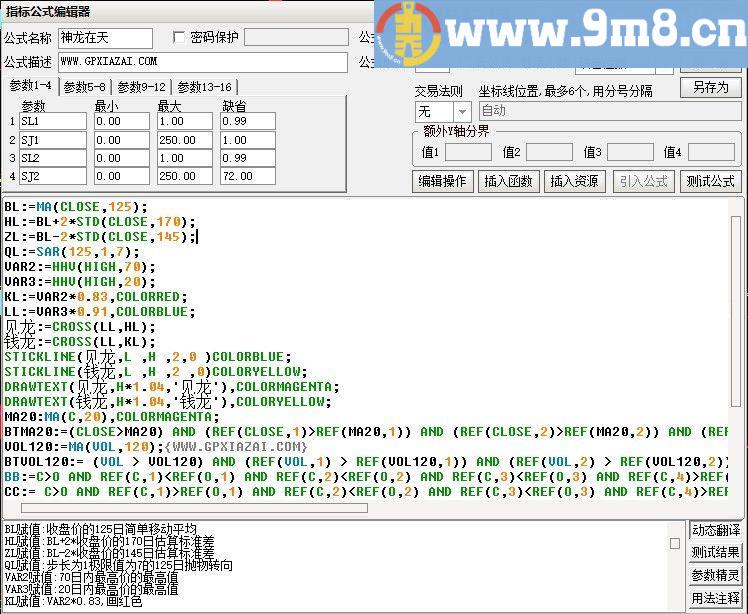This screenshot has height=614, width=748.
Task: Click the 最大 field of row 3 showing 1.00
Action: click(x=185, y=158)
